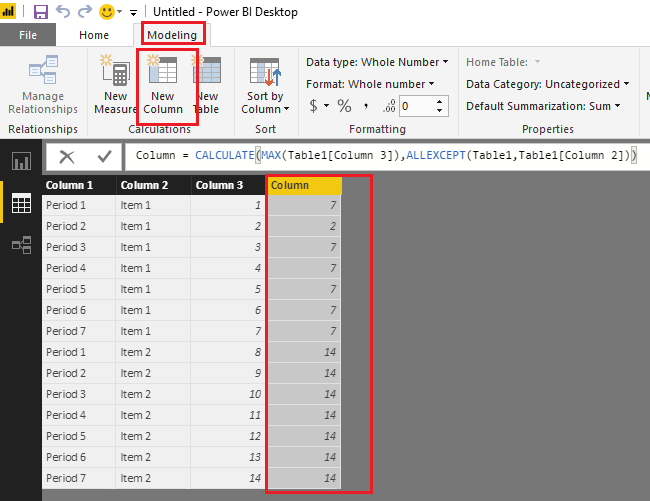Viewport: 650px width, 501px height.
Task: Click the Power BI logo icon
Action: [8, 11]
